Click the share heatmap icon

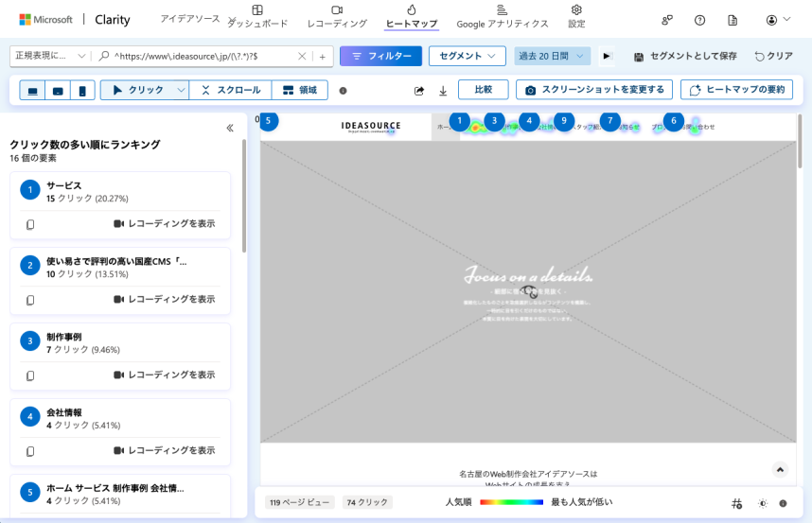(419, 91)
